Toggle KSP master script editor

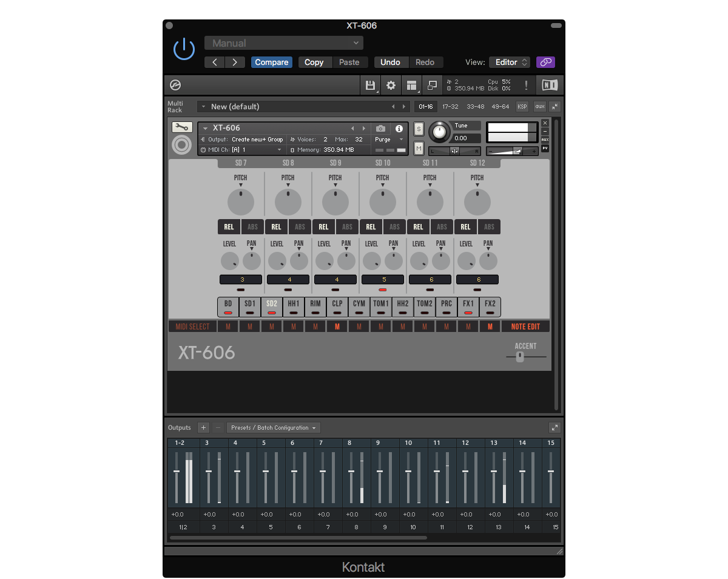tap(522, 107)
